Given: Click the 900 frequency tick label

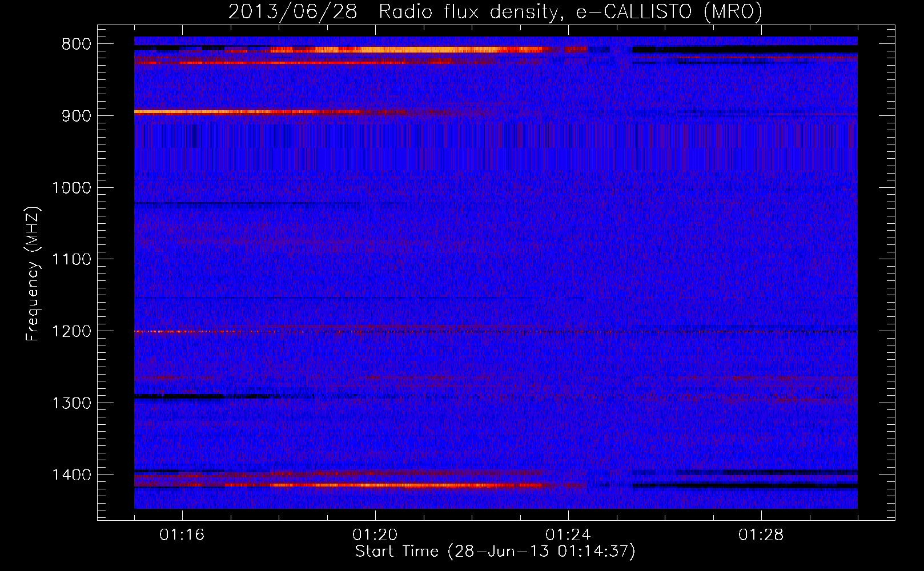Looking at the screenshot, I should [76, 116].
